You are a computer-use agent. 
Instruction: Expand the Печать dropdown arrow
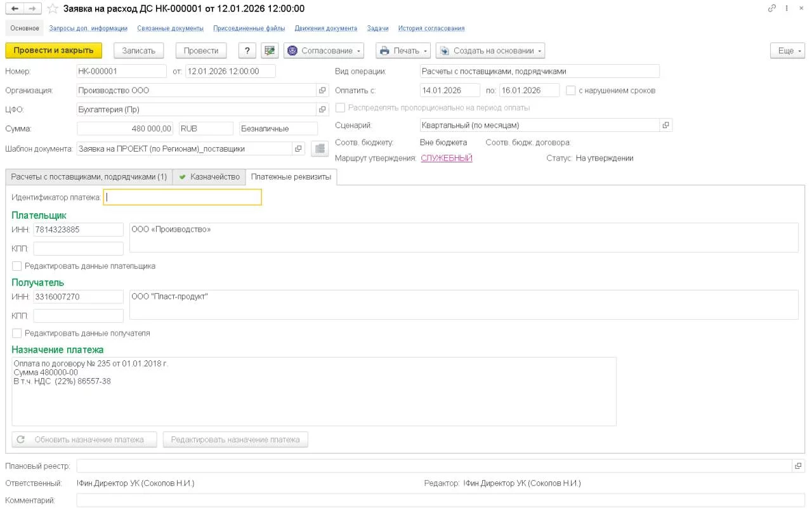coord(426,51)
